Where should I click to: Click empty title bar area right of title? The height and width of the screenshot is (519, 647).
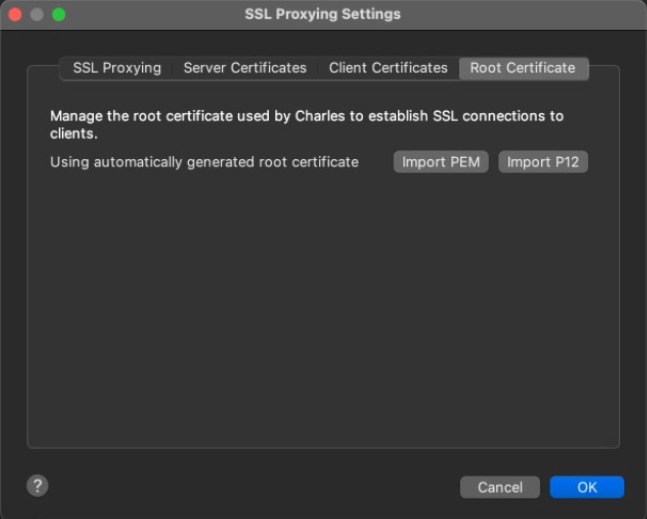click(520, 15)
